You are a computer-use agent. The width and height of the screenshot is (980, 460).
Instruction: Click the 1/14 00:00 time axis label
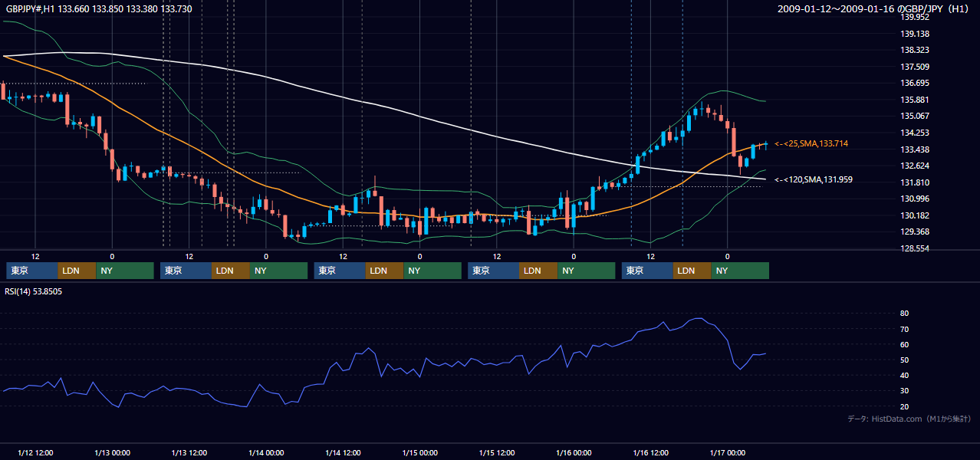(266, 452)
